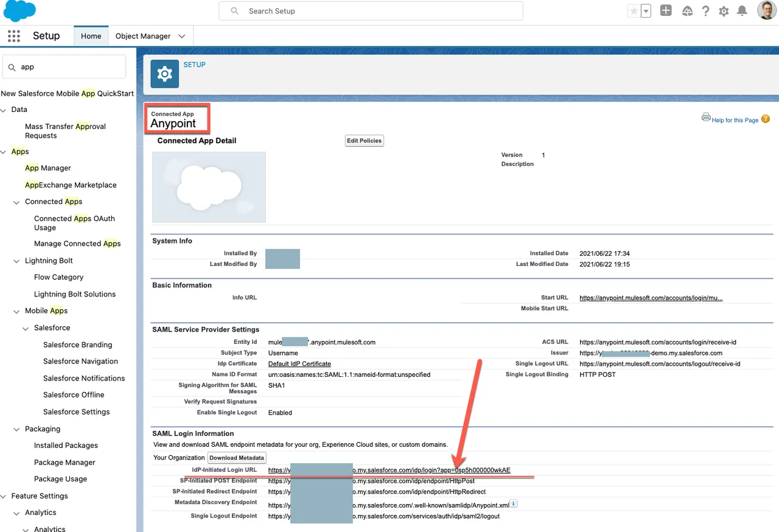Collapse the Data section in the sidebar
779x532 pixels.
[x=4, y=110]
